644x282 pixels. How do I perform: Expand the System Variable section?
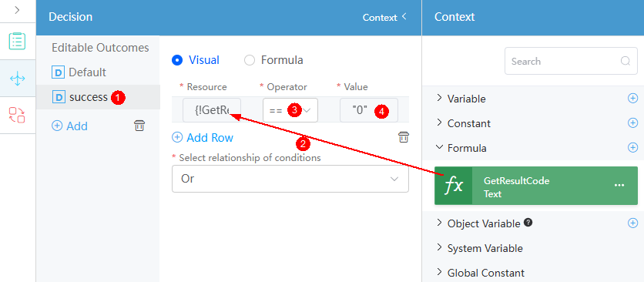pyautogui.click(x=479, y=248)
